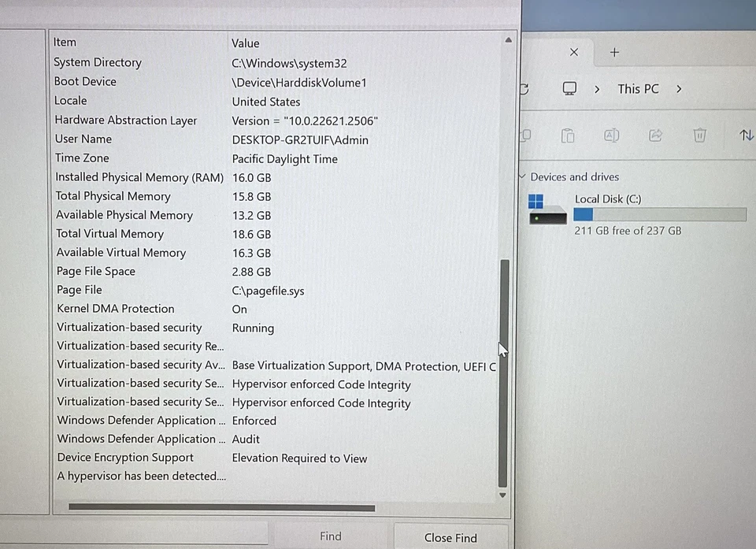The height and width of the screenshot is (549, 756).
Task: Click the Close Find button
Action: point(450,537)
